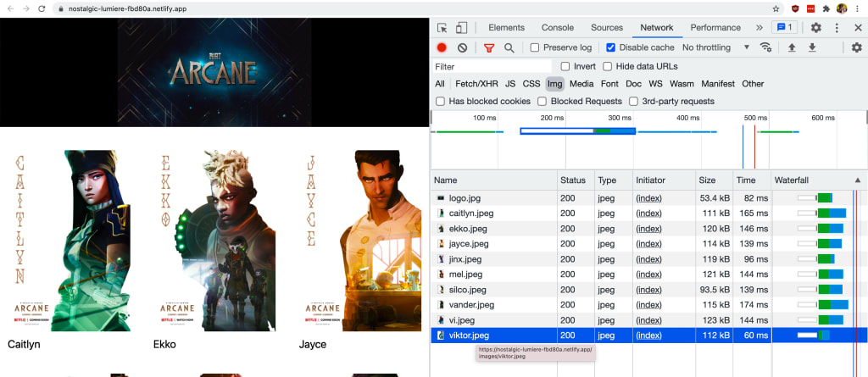Uncheck Disable cache checkbox
The width and height of the screenshot is (868, 377).
[x=610, y=47]
